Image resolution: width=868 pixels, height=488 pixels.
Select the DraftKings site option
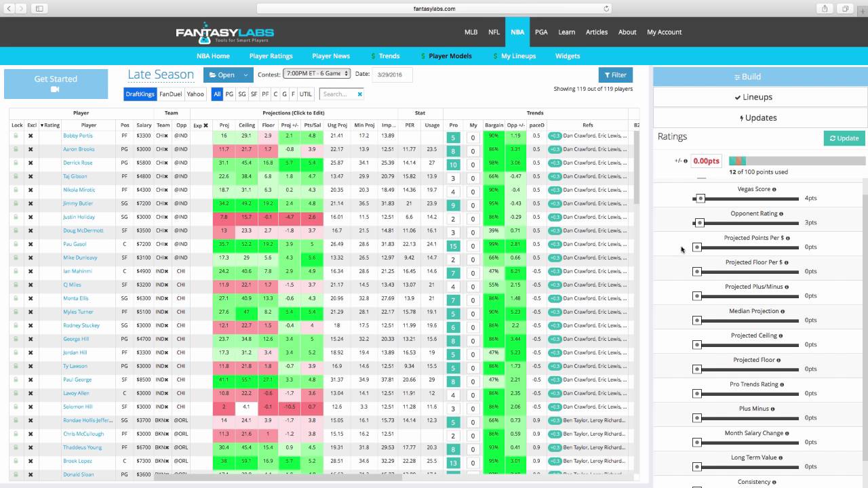140,94
